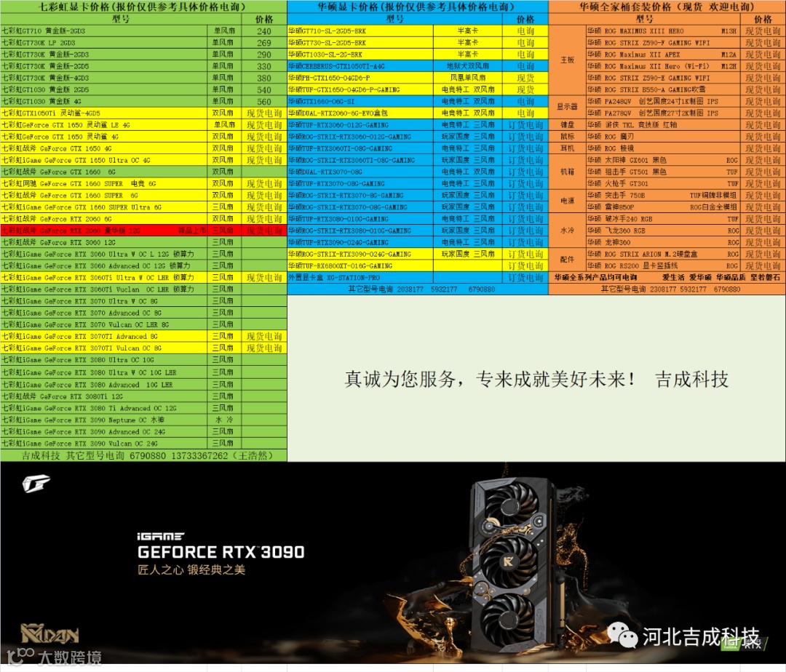Select the red RTX 2060 12G 新品上市 row
Screen dimensions: 786x672
(x=143, y=231)
